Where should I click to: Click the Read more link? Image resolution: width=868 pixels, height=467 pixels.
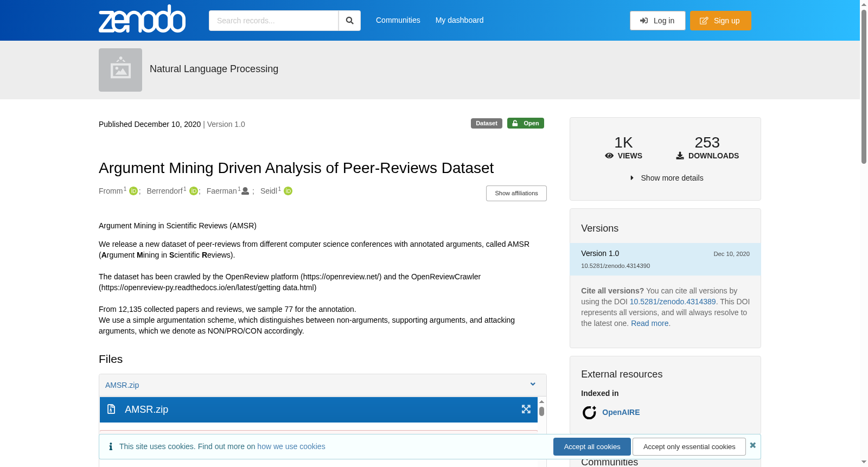point(650,323)
